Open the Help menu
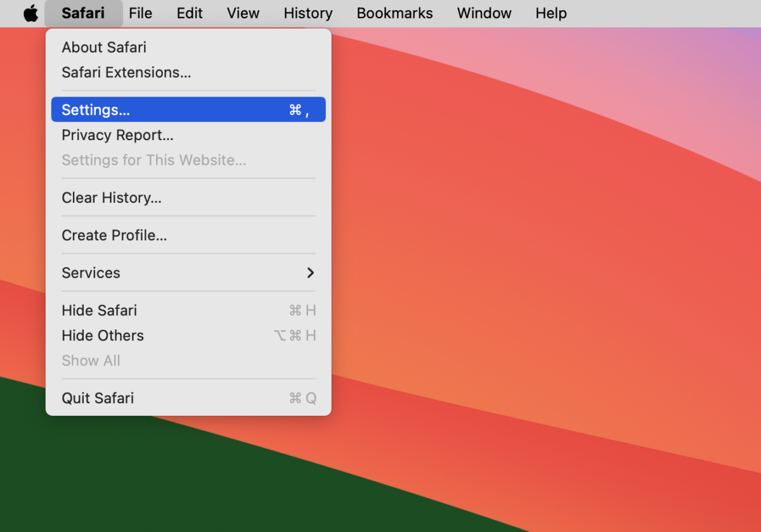 (x=550, y=13)
